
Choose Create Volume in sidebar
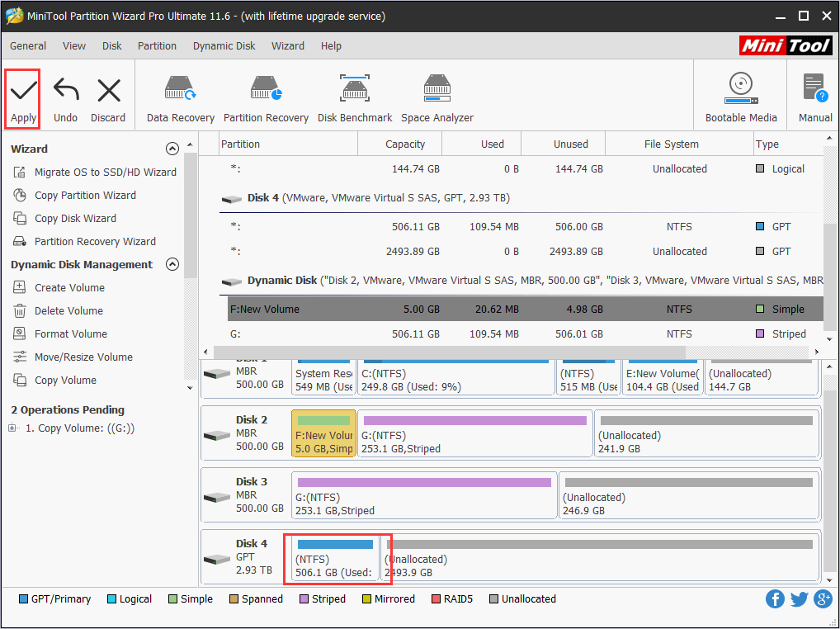click(59, 287)
